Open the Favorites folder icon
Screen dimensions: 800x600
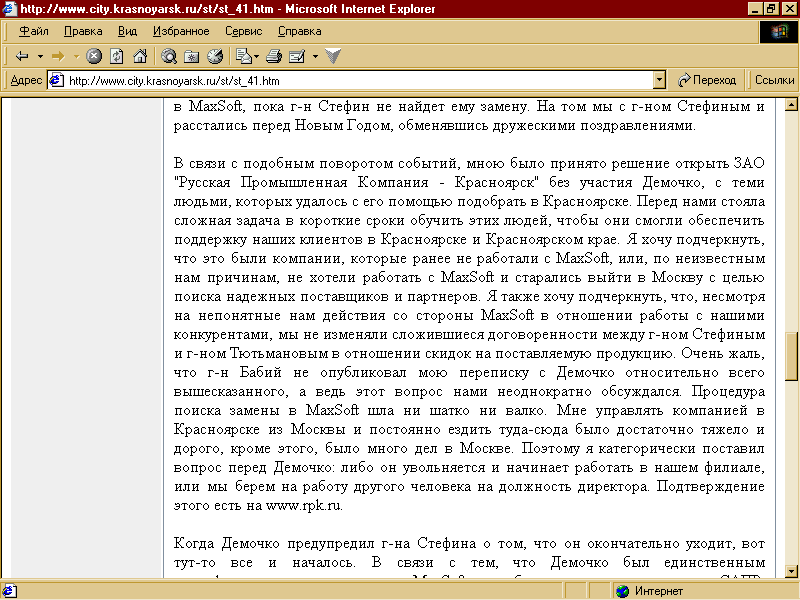point(191,56)
